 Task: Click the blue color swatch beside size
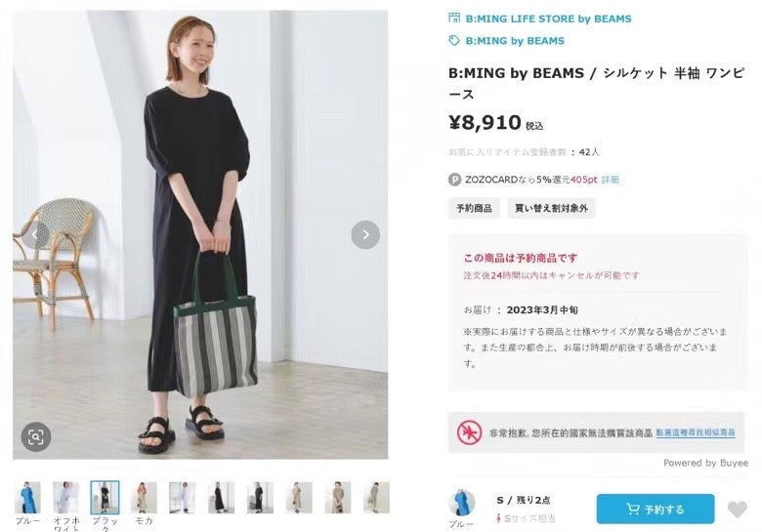pos(461,503)
